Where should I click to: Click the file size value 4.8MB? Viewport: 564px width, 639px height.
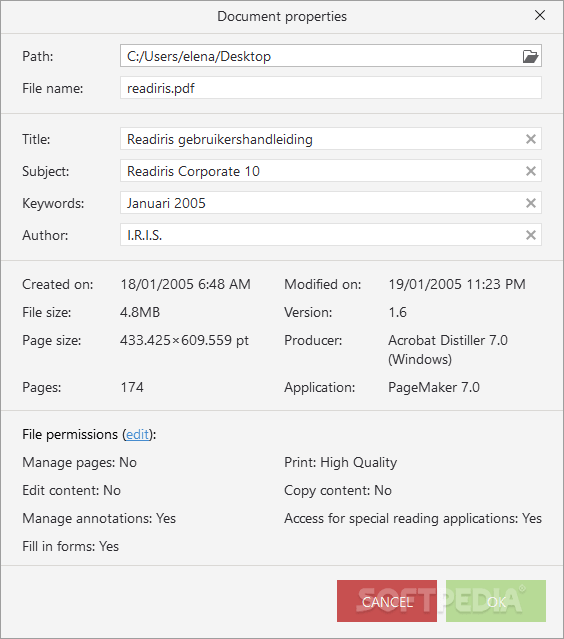coord(140,312)
